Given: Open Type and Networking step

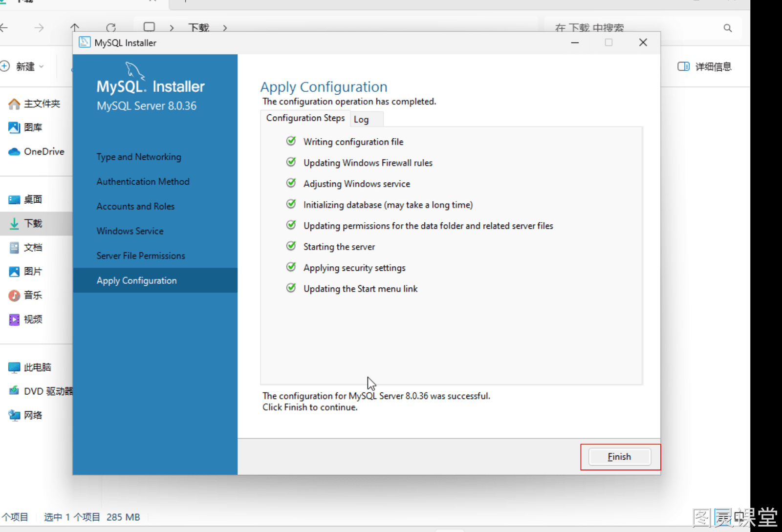Looking at the screenshot, I should click(139, 157).
